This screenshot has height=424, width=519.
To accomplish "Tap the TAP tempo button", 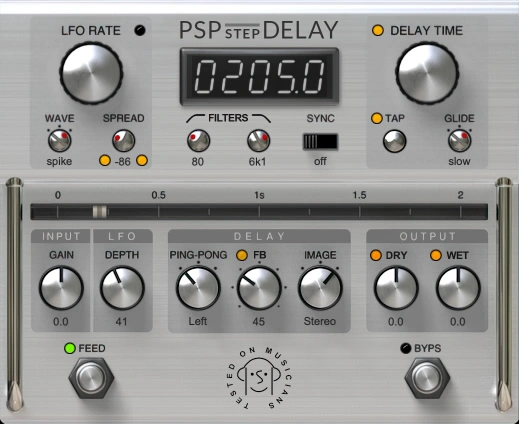I will pos(395,141).
